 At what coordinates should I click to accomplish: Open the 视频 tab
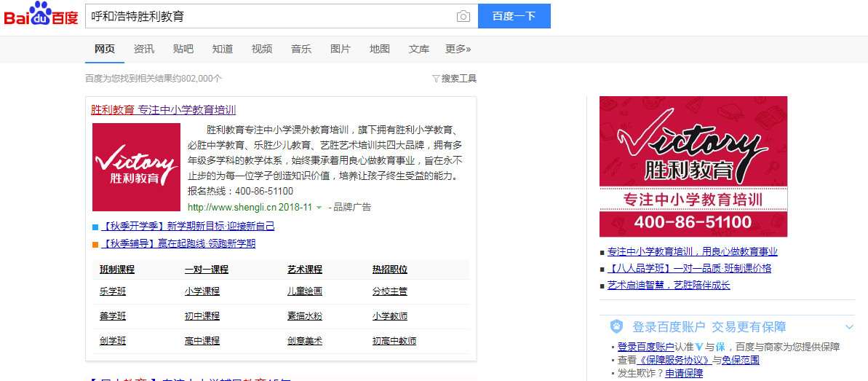tap(262, 49)
